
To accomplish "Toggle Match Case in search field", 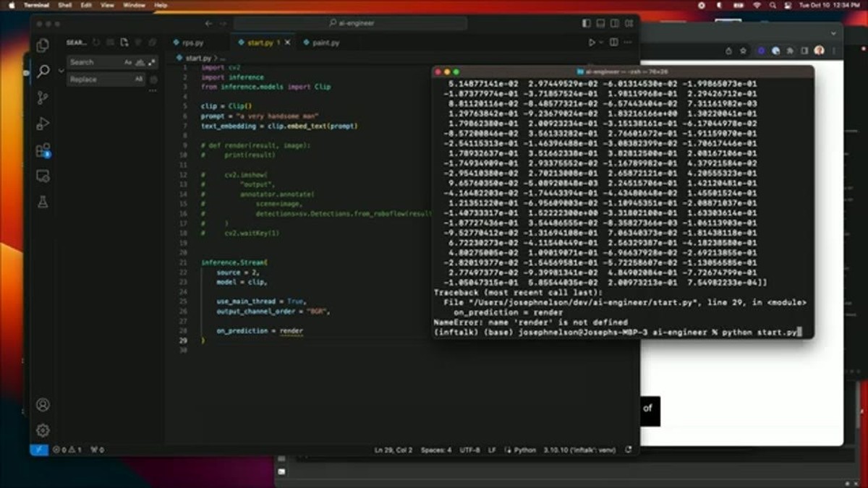I will pos(128,62).
